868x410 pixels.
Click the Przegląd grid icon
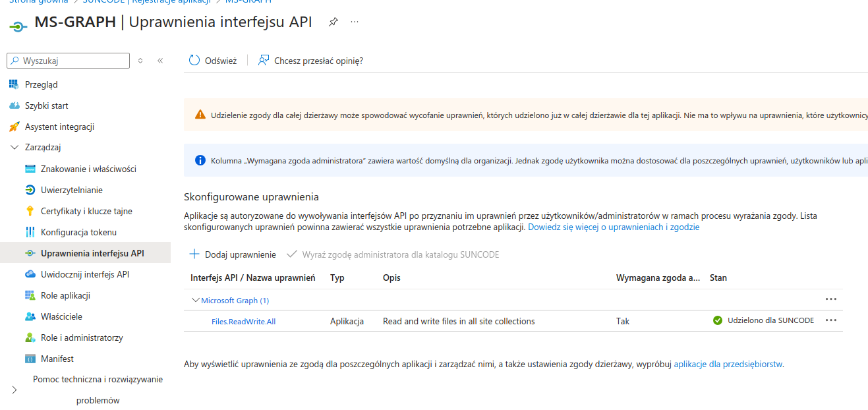14,84
